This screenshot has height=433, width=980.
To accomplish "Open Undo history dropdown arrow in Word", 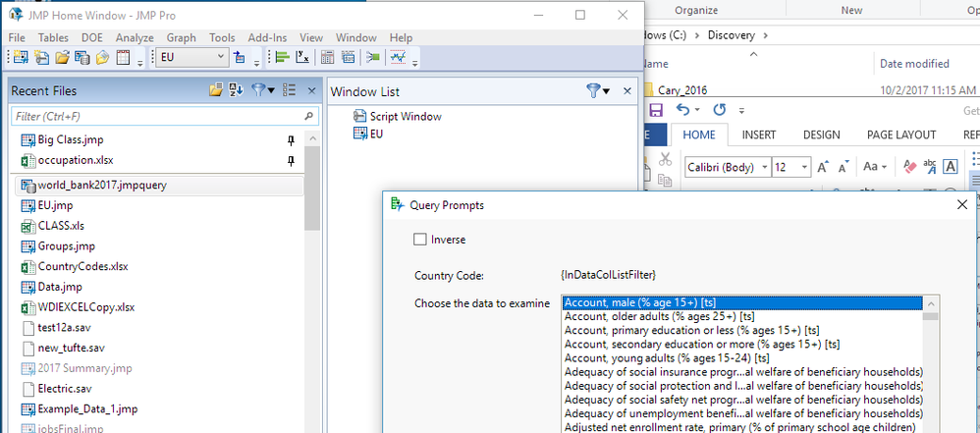I will 697,111.
